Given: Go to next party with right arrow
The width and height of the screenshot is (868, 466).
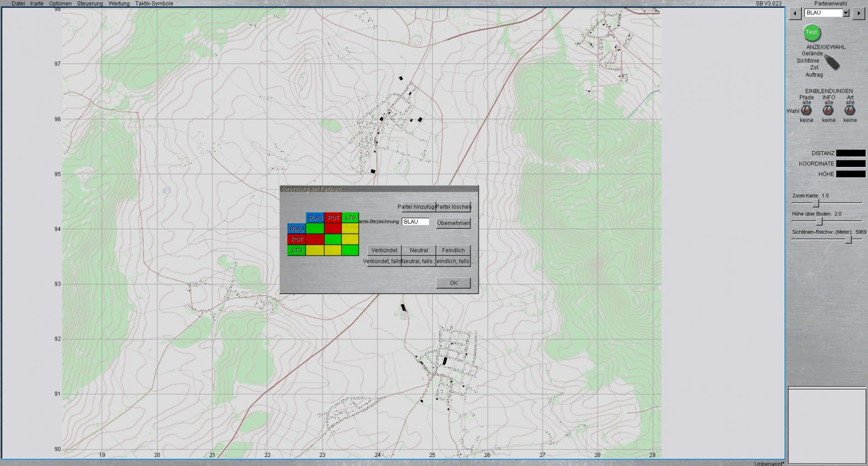Looking at the screenshot, I should click(858, 13).
